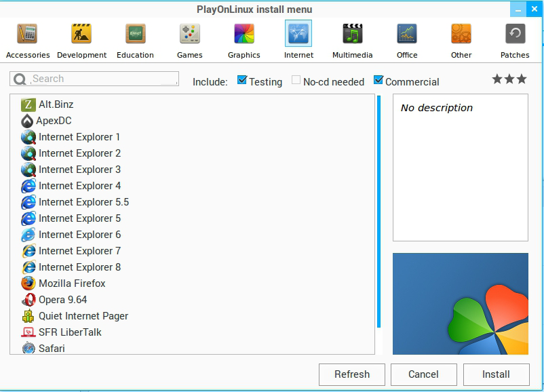Click the Internet Explorer 6 icon
This screenshot has width=544, height=392.
click(x=28, y=235)
